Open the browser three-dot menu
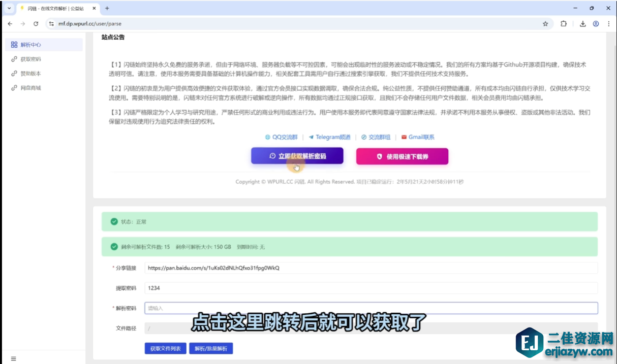Screen dimensions: 617x364 [609, 23]
